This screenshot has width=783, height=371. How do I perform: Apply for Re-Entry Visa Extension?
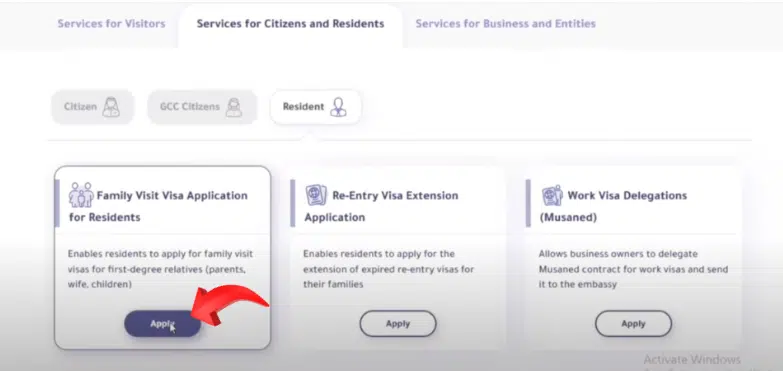click(397, 324)
